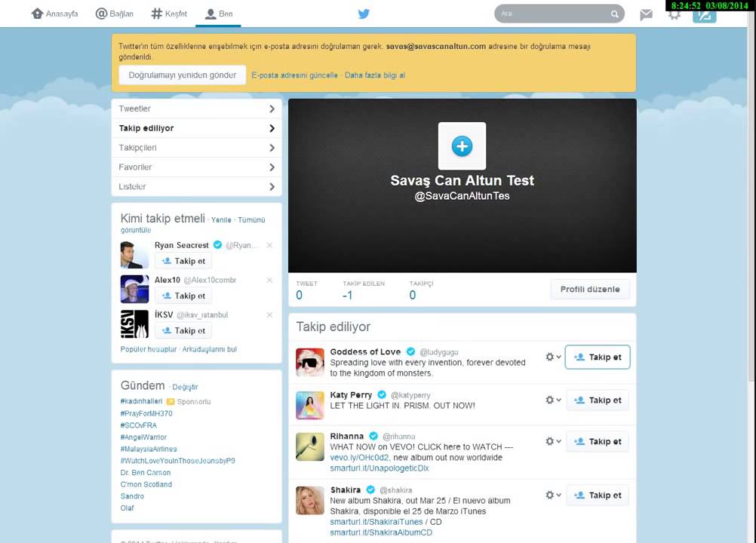
Task: Click Daha fazla bilgi al link
Action: pos(375,75)
